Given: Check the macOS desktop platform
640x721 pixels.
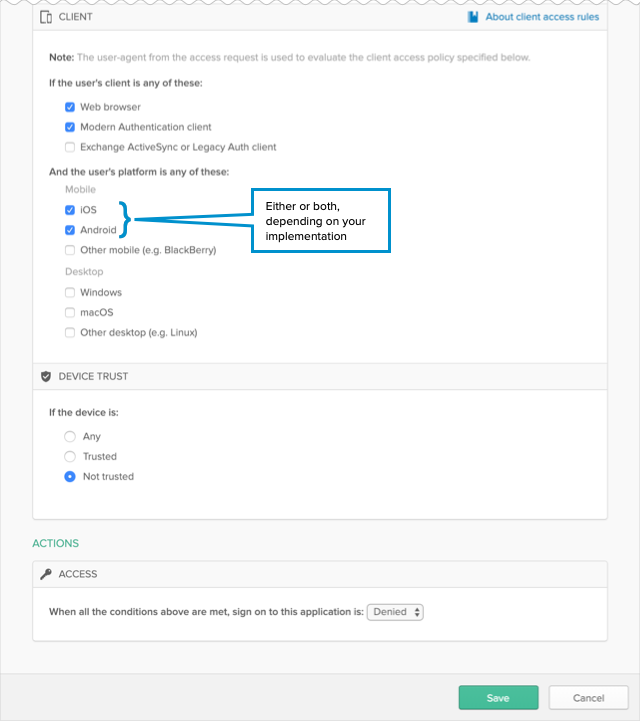Looking at the screenshot, I should click(x=70, y=313).
